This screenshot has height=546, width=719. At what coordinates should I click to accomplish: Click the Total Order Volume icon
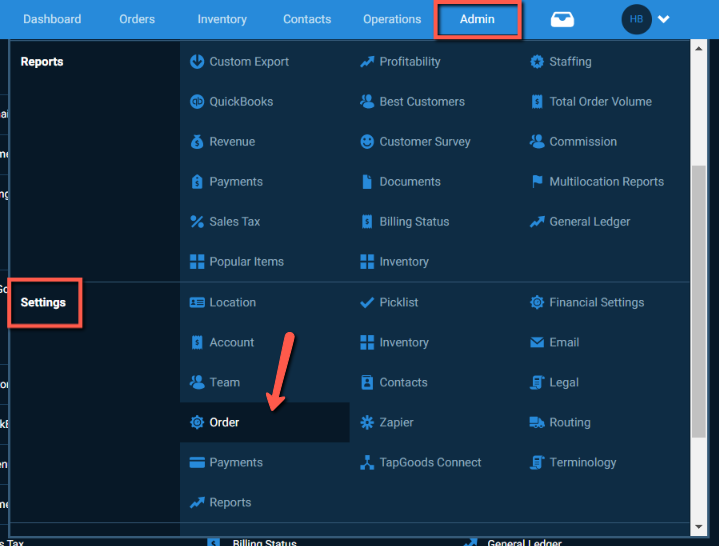(537, 101)
